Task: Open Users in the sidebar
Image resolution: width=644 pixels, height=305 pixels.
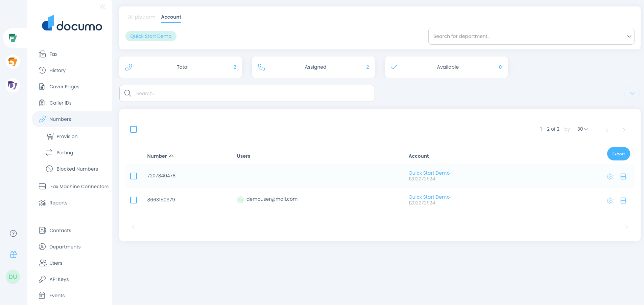Action: coord(56,263)
